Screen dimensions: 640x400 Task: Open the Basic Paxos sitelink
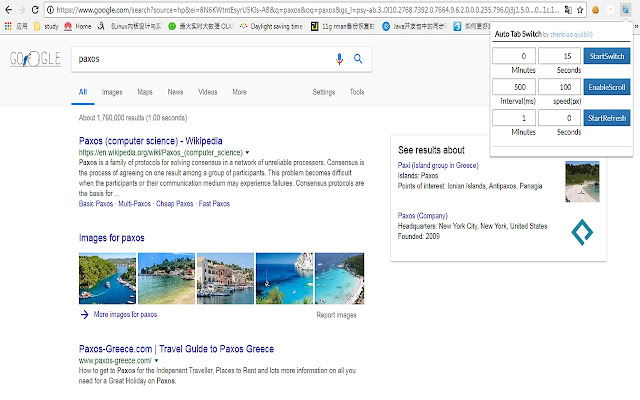coord(96,204)
